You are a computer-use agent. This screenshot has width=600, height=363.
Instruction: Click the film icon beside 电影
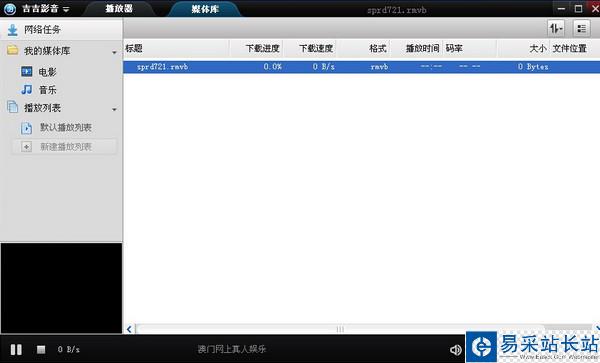point(26,71)
